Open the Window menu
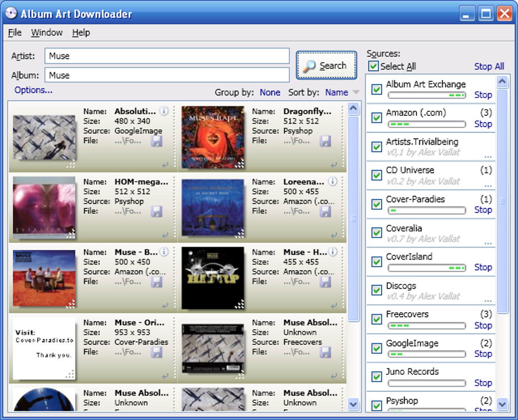This screenshot has height=420, width=518. tap(47, 33)
